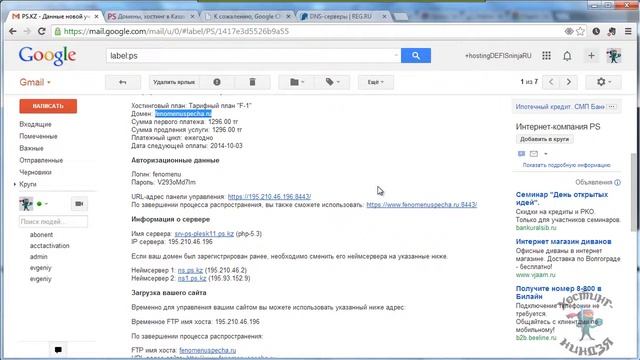The height and width of the screenshot is (360, 640).
Task: Open the settings gear dropdown
Action: pos(604,82)
